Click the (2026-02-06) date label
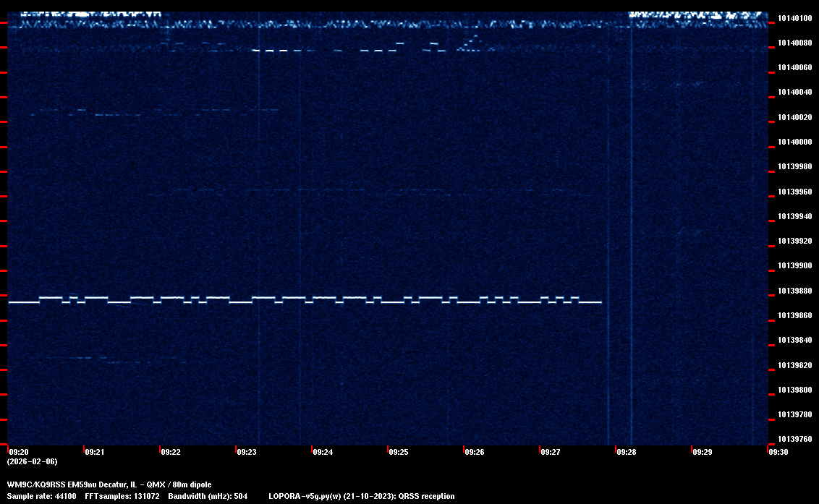 tap(32, 461)
